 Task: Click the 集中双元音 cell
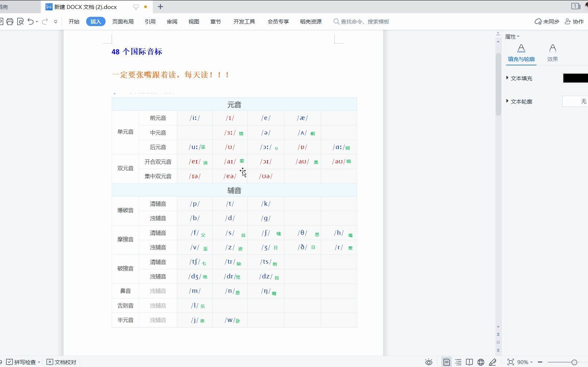point(158,176)
